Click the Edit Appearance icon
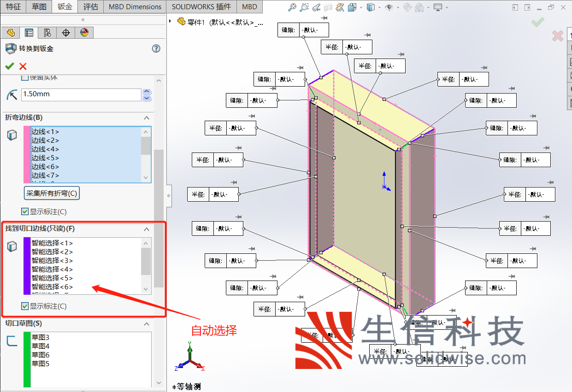 [407, 7]
